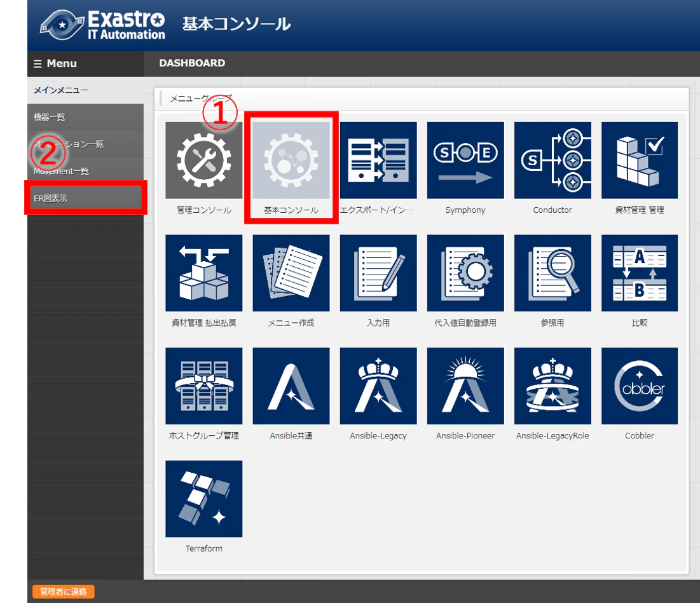Open the 基本コンソール gear icon

291,160
